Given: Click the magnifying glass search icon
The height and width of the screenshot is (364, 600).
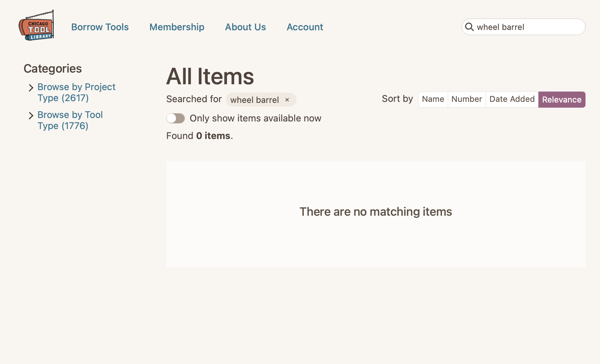Looking at the screenshot, I should coord(469,27).
